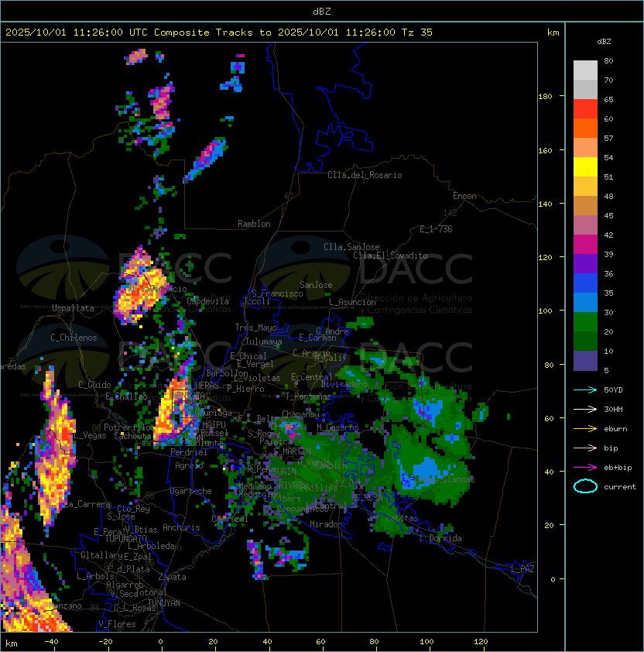The width and height of the screenshot is (644, 652).
Task: Click the '140' tick on the vertical axis
Action: pos(545,204)
